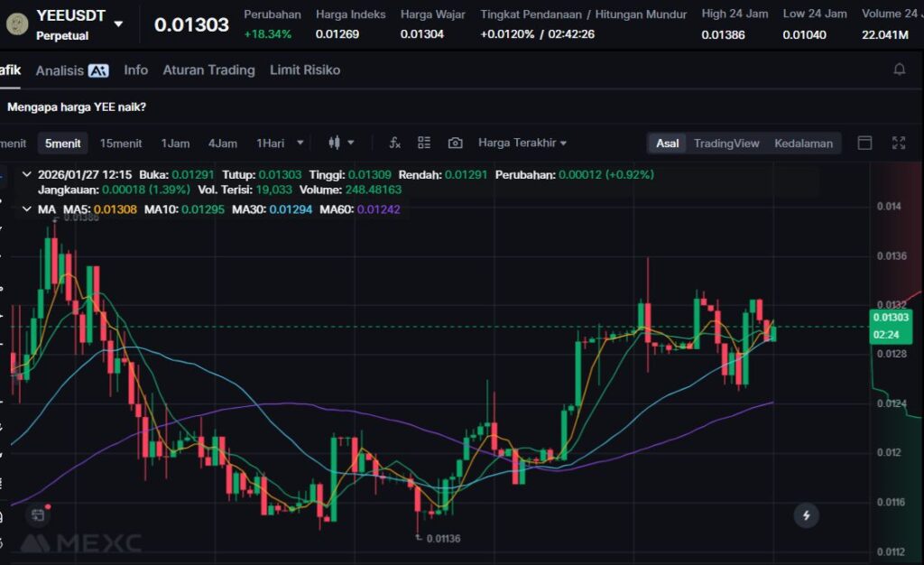Click the notification bell icon
Screen dimensions: 924x565
click(x=899, y=69)
